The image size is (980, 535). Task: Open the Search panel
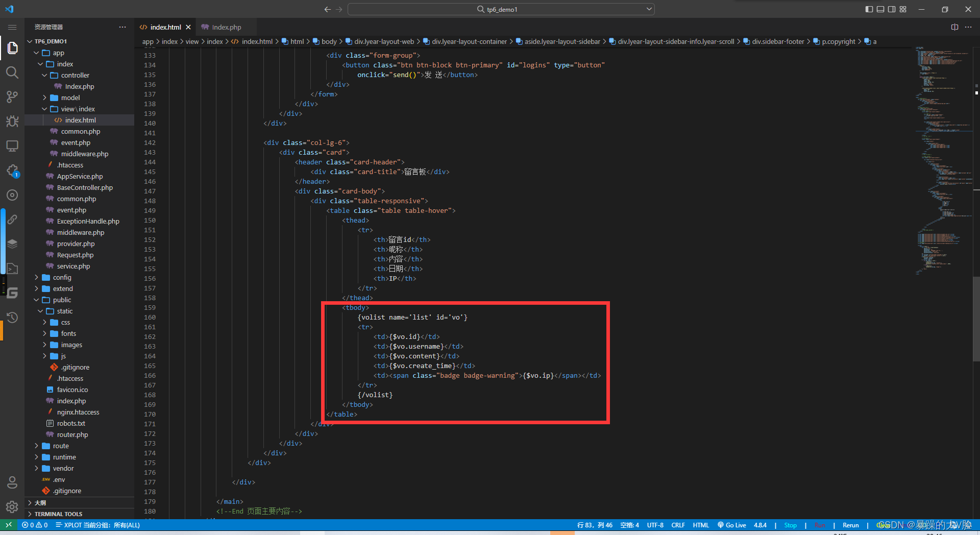pyautogui.click(x=12, y=72)
